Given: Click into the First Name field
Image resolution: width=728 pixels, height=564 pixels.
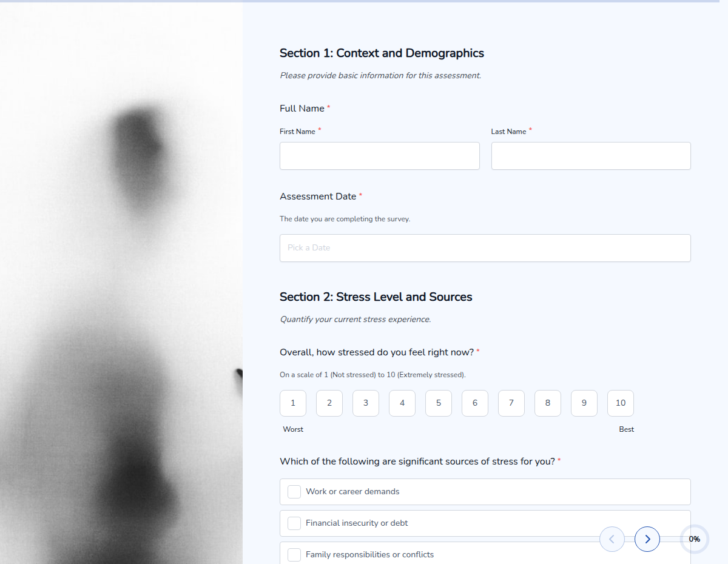Looking at the screenshot, I should (379, 156).
